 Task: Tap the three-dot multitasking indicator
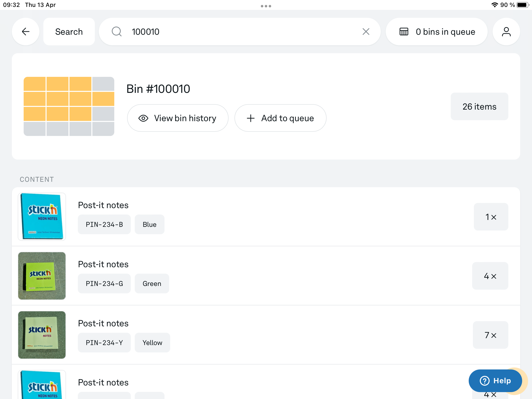point(266,6)
